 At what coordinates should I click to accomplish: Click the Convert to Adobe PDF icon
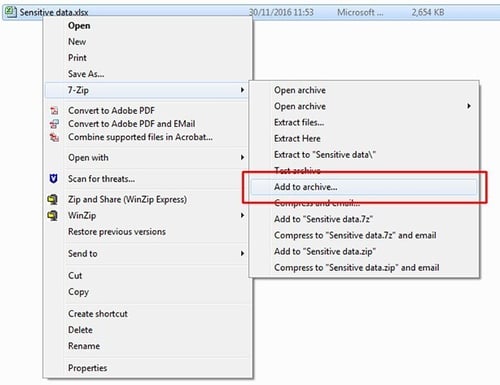pos(54,110)
